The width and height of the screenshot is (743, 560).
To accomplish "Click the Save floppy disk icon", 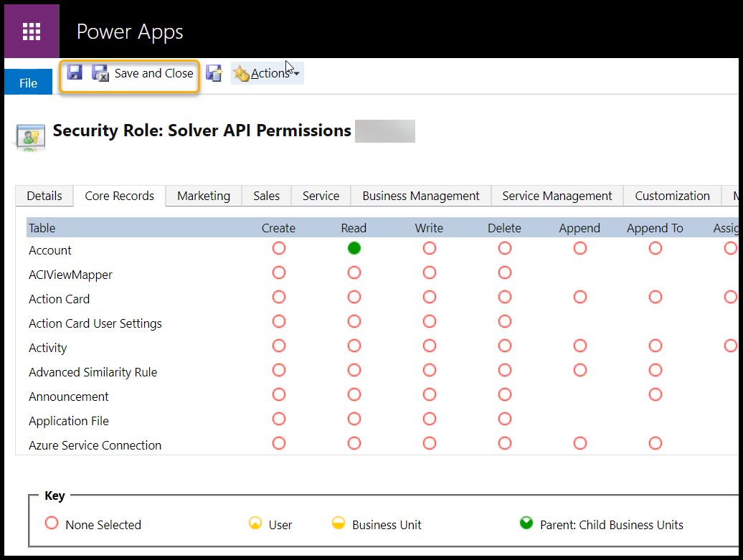I will click(x=75, y=72).
